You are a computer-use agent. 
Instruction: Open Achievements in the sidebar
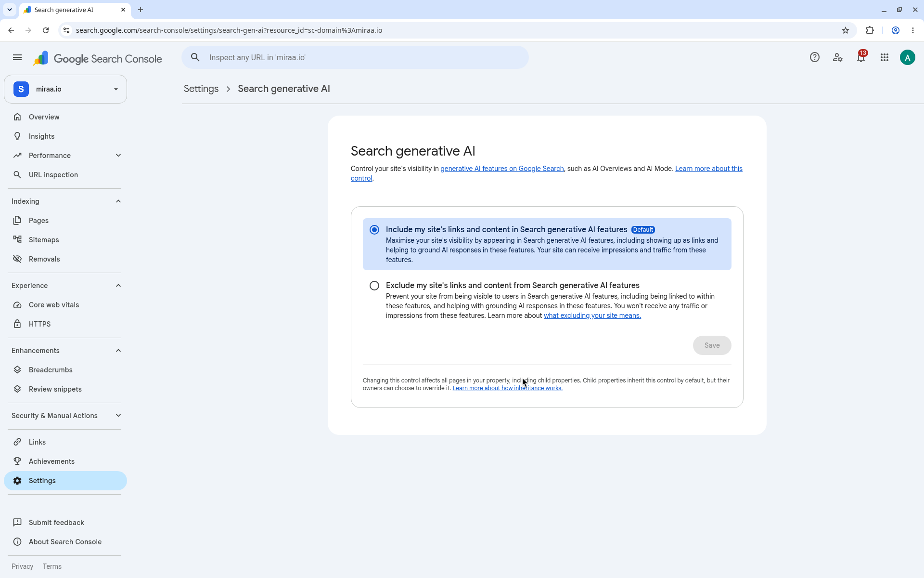65,461
